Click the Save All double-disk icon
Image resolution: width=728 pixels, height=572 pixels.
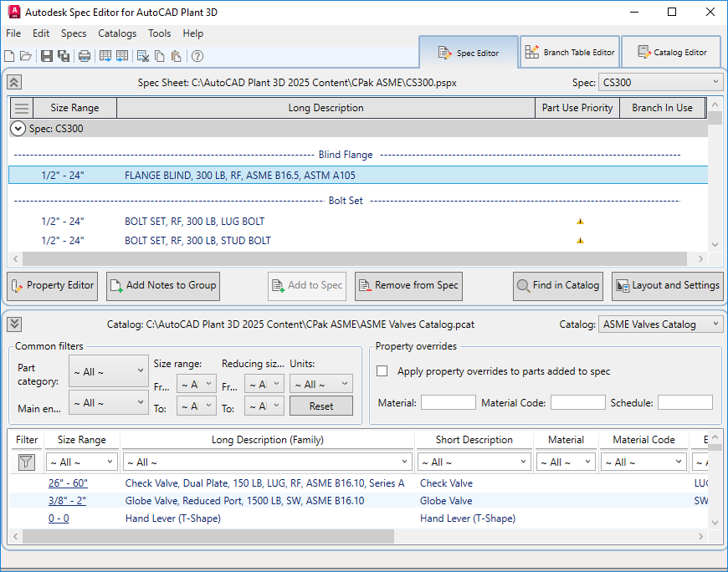click(x=64, y=56)
